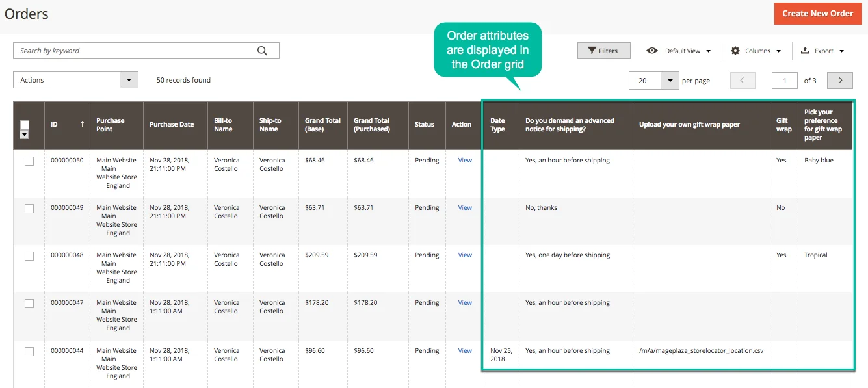This screenshot has width=868, height=388.
Task: Open View link for order 000000048
Action: pos(465,255)
